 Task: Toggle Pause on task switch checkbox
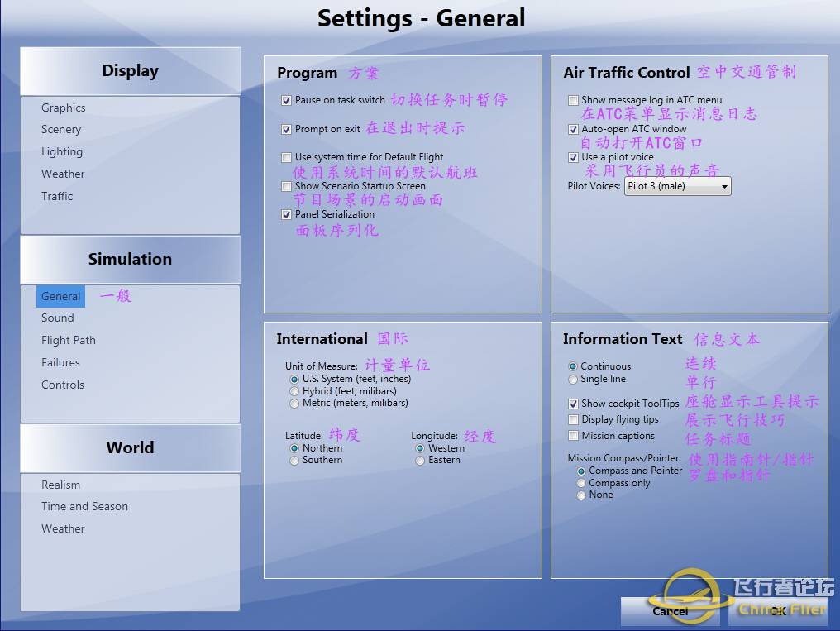287,100
